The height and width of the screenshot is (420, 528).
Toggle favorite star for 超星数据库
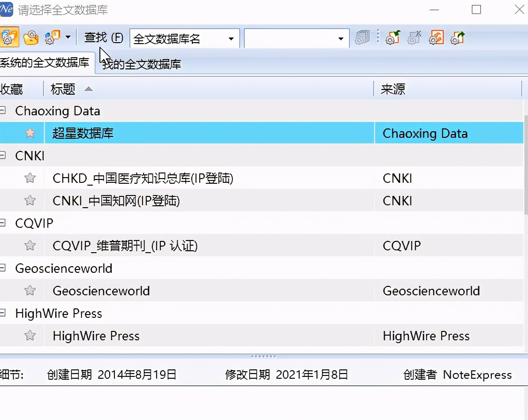click(30, 133)
